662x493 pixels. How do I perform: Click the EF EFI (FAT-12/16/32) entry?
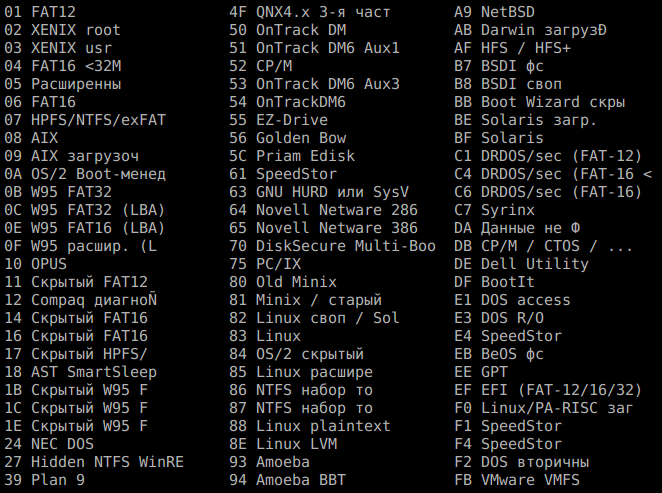point(548,390)
